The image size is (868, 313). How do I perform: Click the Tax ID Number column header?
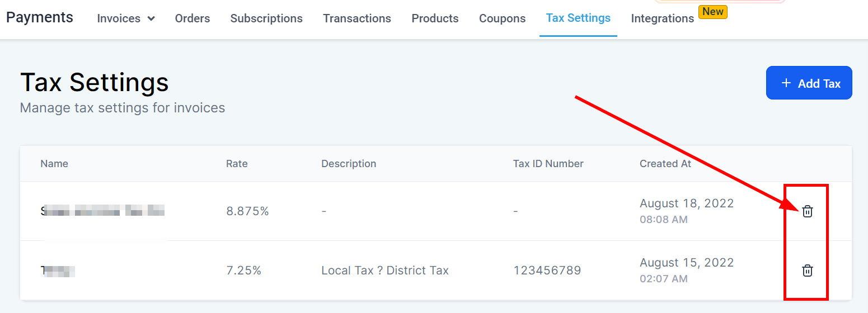[x=548, y=164]
